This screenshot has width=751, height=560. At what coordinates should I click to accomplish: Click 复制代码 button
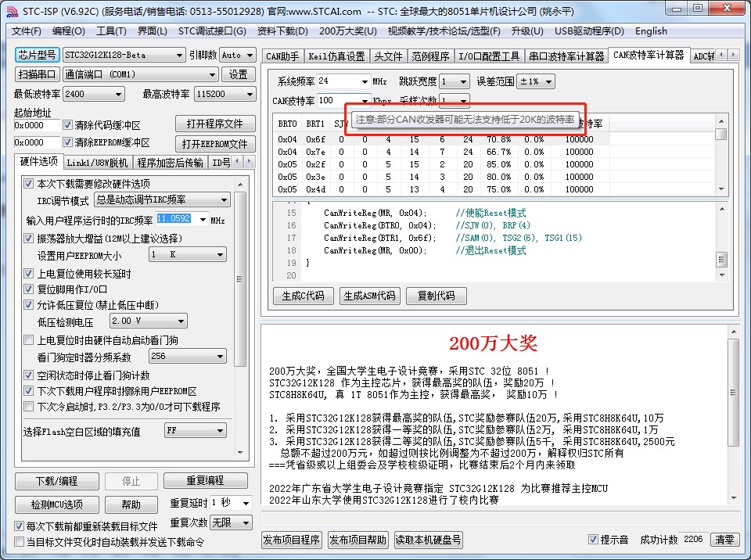coord(436,296)
